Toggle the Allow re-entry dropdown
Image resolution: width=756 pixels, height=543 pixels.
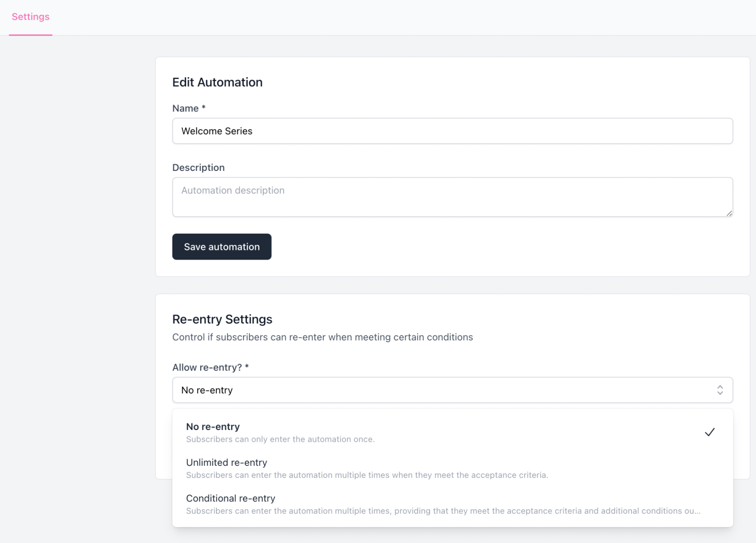452,390
